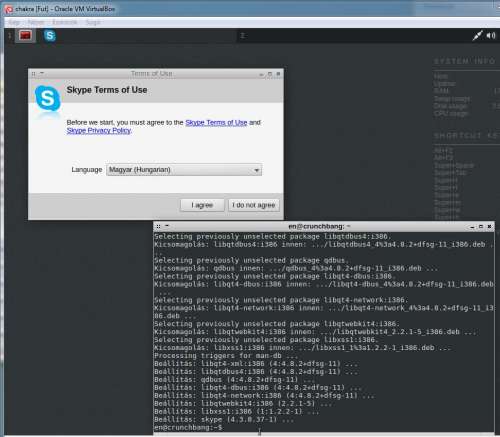Click the 'Language' label in the dialog

click(87, 170)
